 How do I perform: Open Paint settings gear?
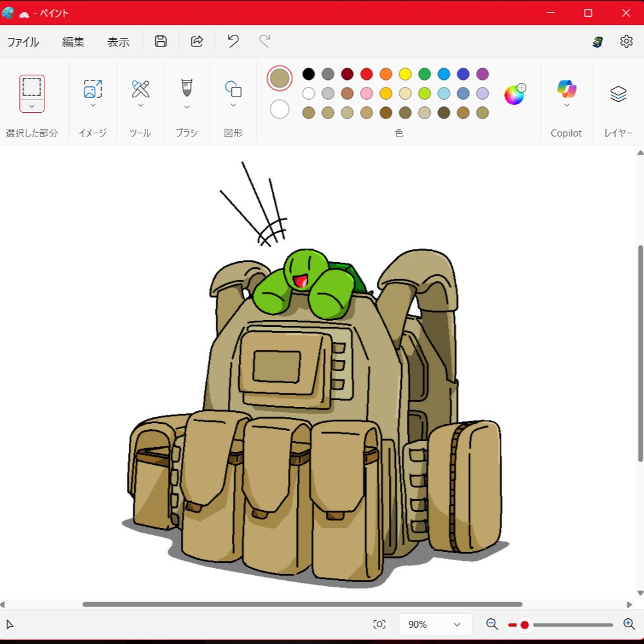tap(626, 41)
